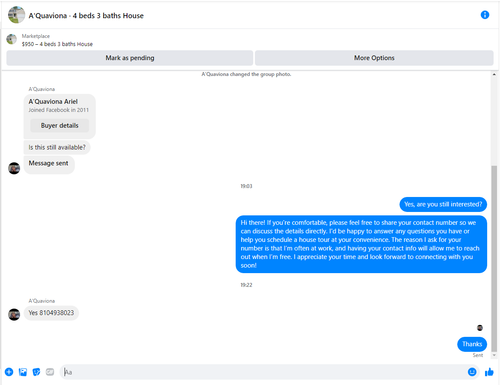Image resolution: width=500 pixels, height=385 pixels.
Task: Open conversation info icon in header
Action: click(x=485, y=15)
